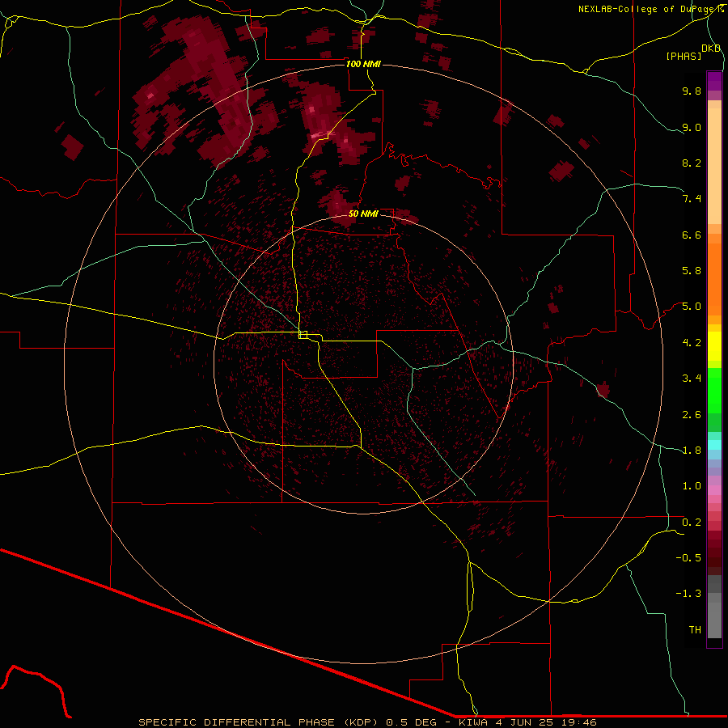Pick the gray color bar segment near TH
728x728 pixels.
[x=714, y=620]
